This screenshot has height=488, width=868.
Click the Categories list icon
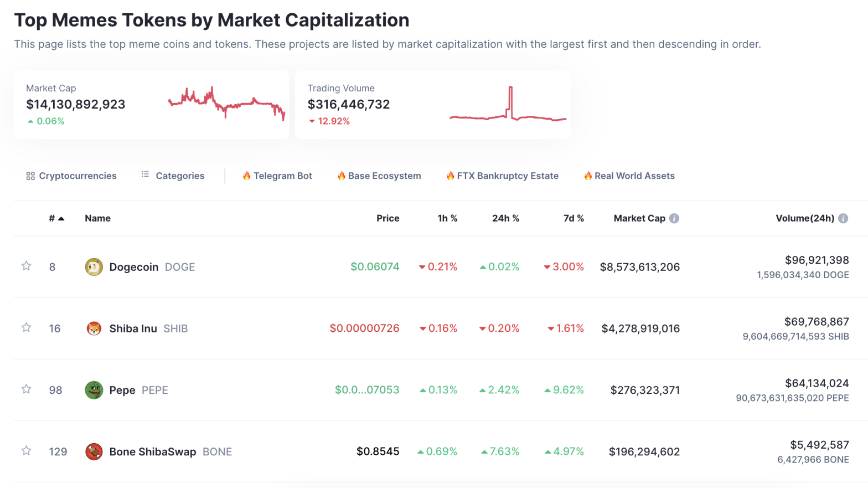[x=144, y=175]
